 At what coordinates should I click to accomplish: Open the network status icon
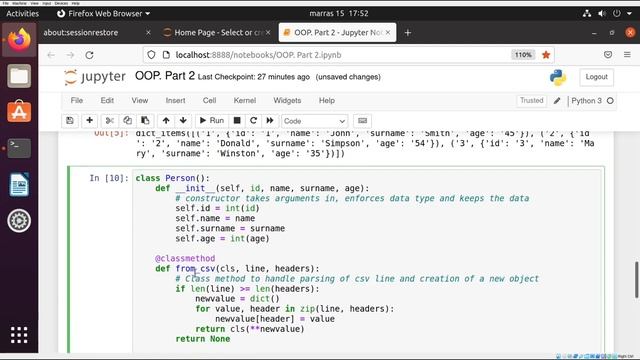(587, 13)
